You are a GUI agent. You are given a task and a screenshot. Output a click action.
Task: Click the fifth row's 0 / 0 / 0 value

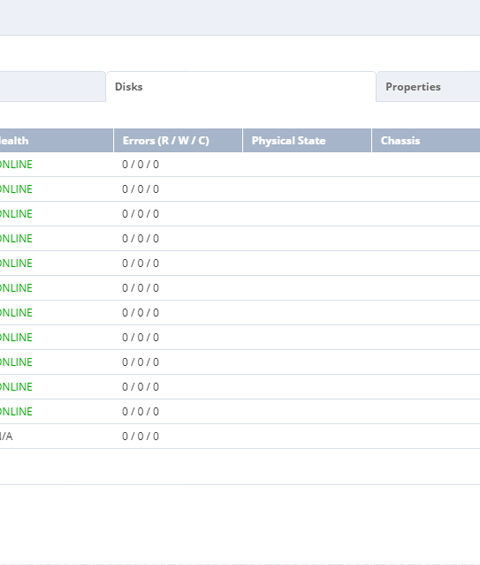point(141,263)
